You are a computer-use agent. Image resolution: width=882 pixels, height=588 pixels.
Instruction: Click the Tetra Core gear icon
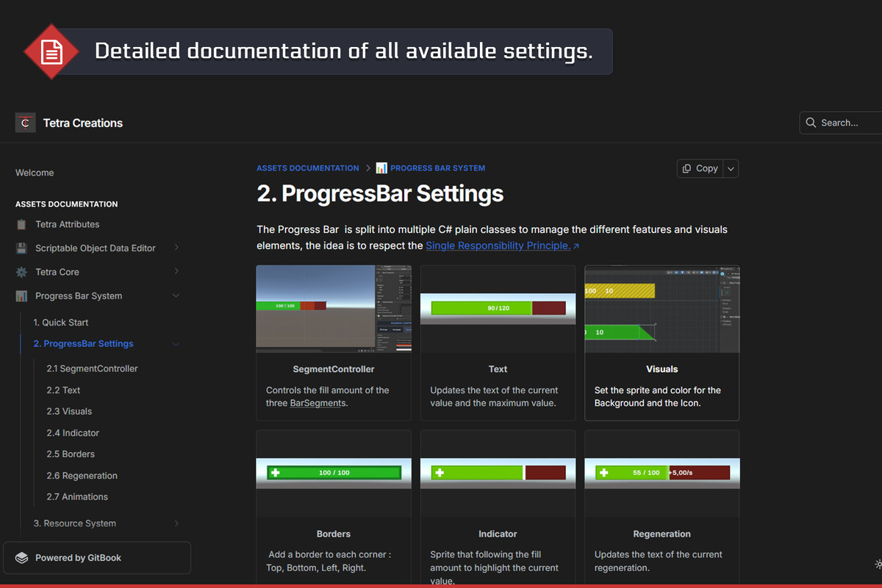21,272
